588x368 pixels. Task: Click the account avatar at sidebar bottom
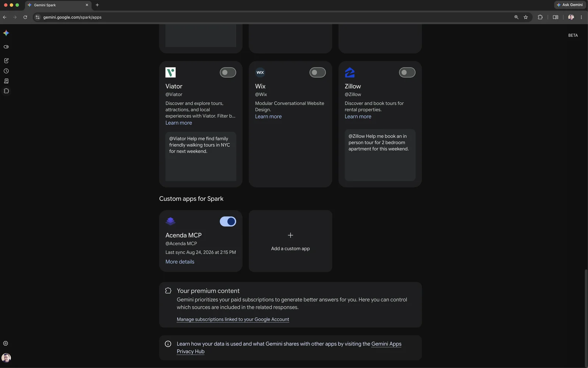pos(6,358)
